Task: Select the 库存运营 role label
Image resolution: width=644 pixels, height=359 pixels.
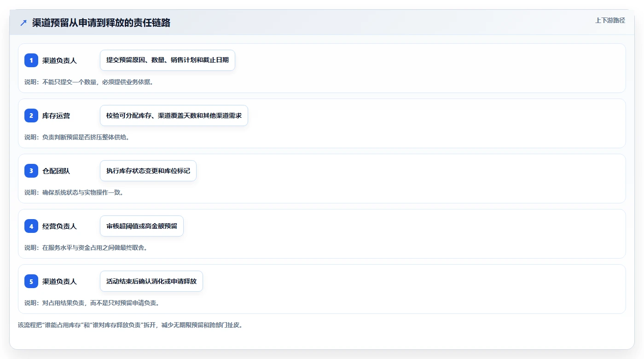Action: (56, 116)
